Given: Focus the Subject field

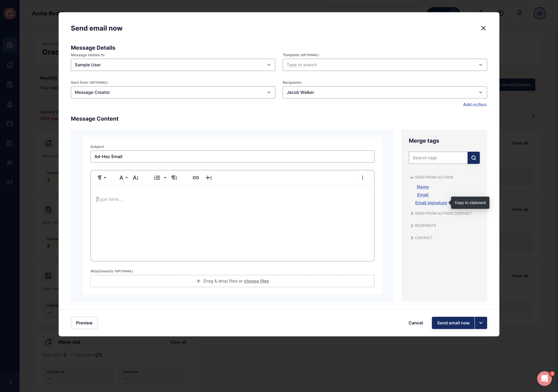Looking at the screenshot, I should [x=232, y=157].
